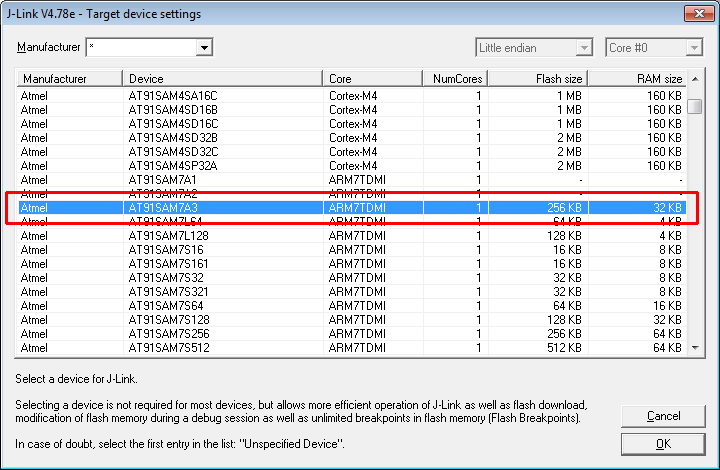Click the 512 KB flash size of AT91SAM7S512
This screenshot has height=470, width=720.
pyautogui.click(x=564, y=347)
